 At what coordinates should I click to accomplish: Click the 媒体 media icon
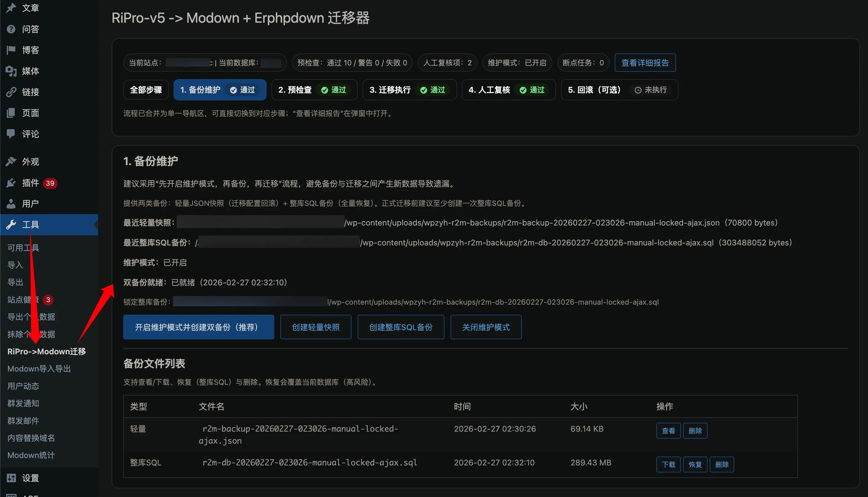click(x=11, y=71)
